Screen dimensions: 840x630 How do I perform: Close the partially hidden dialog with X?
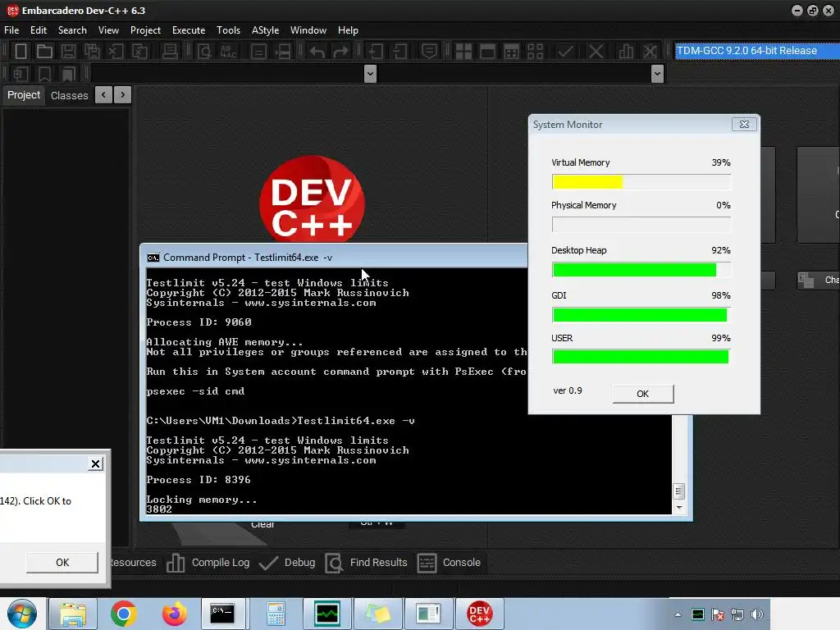point(95,464)
